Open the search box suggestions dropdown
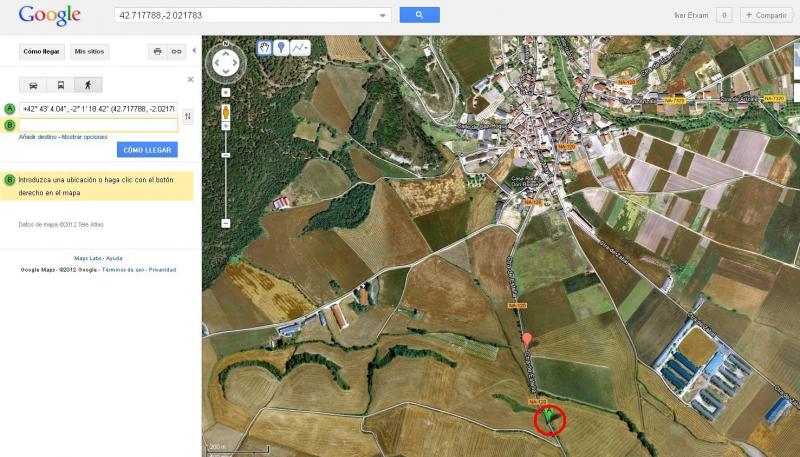The image size is (800, 457). tap(383, 16)
